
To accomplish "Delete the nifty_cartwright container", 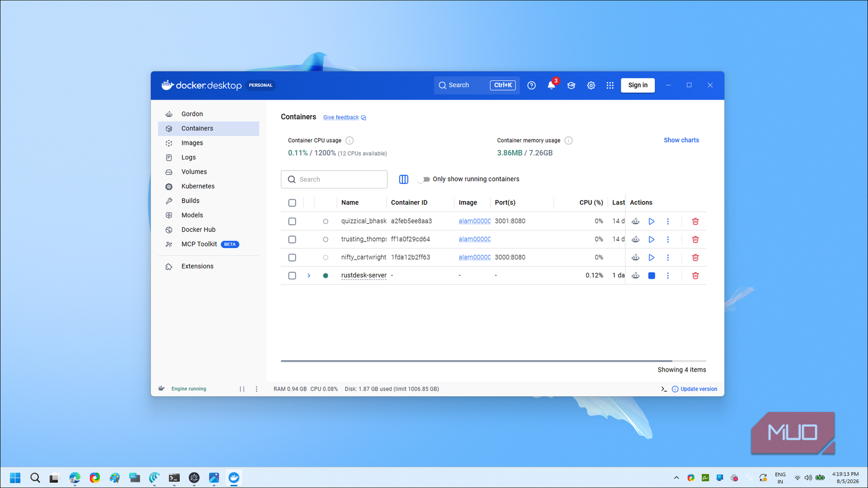I will coord(695,257).
